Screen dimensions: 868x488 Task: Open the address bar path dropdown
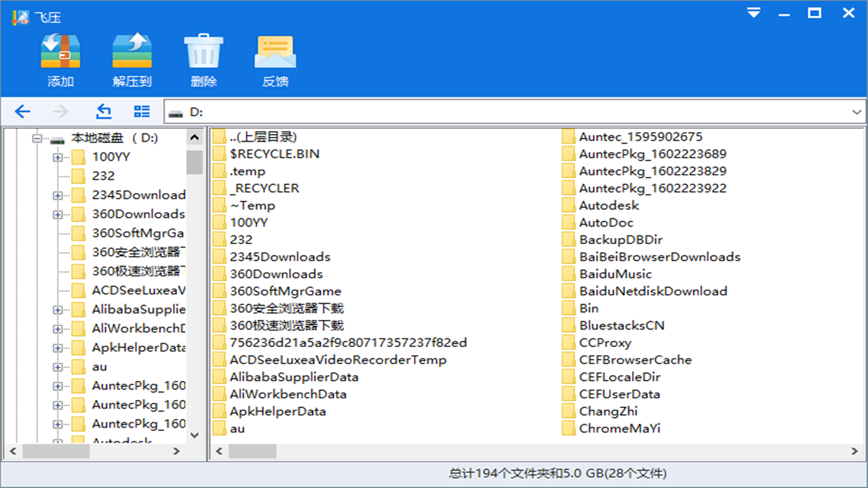point(856,112)
